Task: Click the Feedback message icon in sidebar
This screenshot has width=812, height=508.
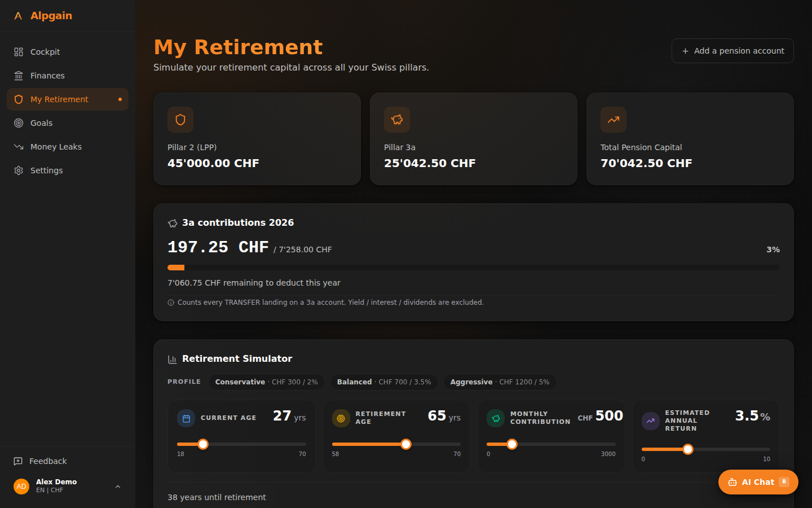Action: point(18,461)
